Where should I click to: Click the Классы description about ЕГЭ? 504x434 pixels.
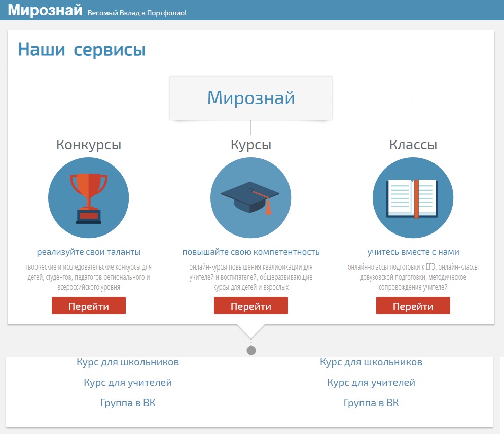(x=413, y=277)
